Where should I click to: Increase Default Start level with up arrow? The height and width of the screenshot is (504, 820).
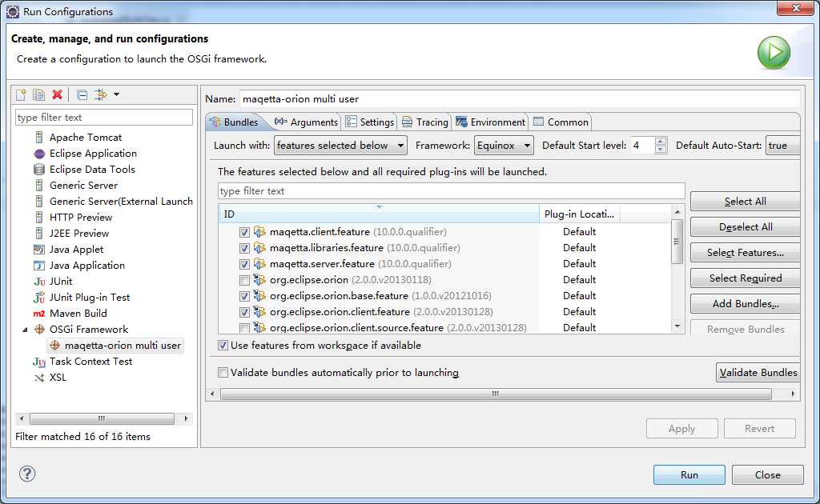(661, 141)
